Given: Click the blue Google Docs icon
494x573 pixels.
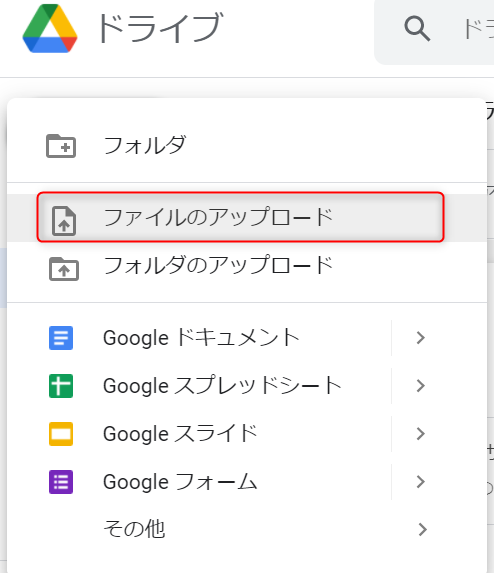Looking at the screenshot, I should click(x=61, y=338).
